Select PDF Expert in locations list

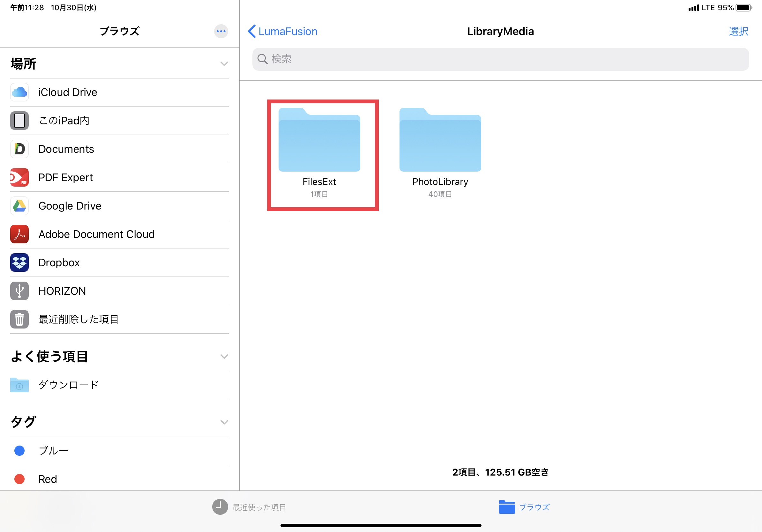(x=66, y=177)
